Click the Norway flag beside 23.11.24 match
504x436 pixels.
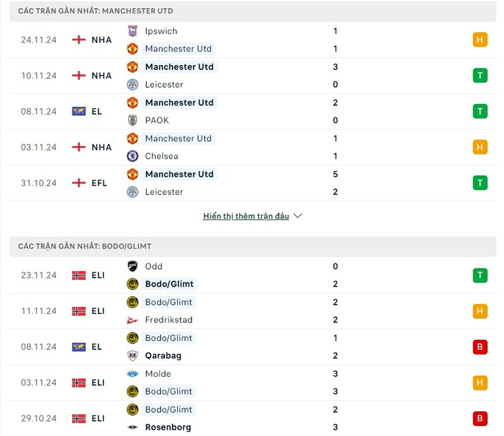(79, 275)
